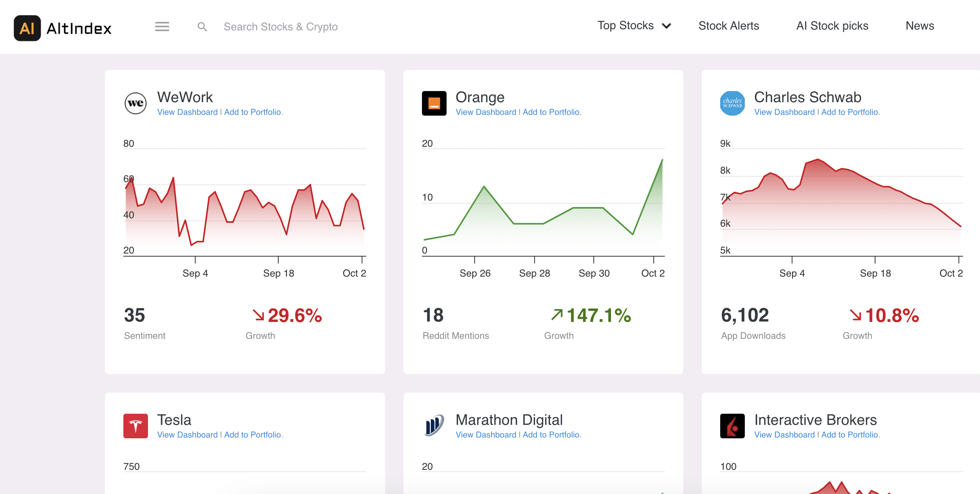Click the 29.6% growth figure
Viewport: 980px width, 494px height.
click(x=295, y=315)
